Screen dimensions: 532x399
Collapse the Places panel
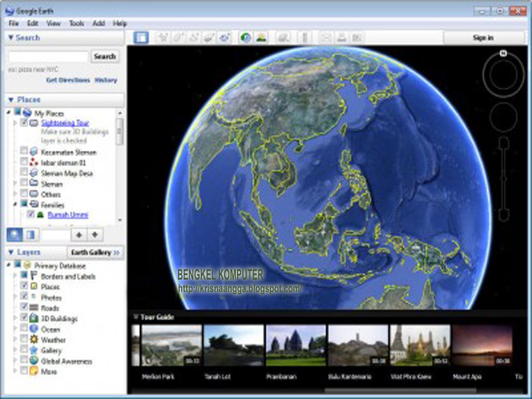pos(11,100)
